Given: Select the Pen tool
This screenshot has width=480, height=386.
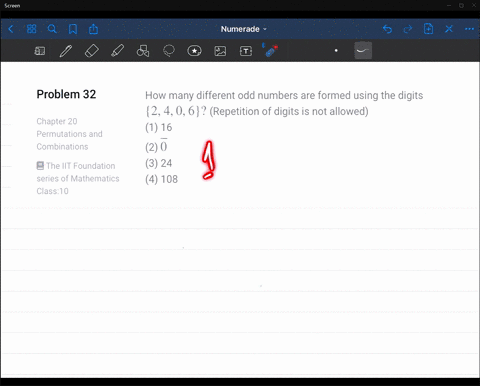Looking at the screenshot, I should pos(66,51).
